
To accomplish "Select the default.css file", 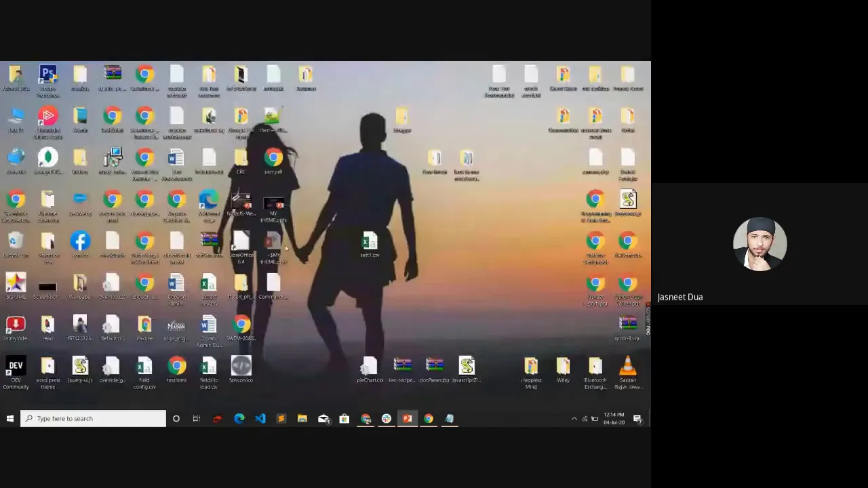I will 113,329.
